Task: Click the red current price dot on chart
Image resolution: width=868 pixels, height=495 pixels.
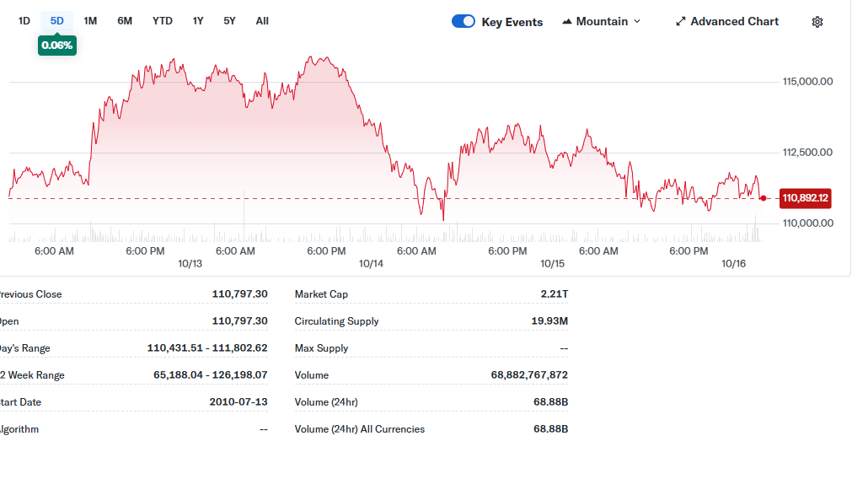Action: 764,198
